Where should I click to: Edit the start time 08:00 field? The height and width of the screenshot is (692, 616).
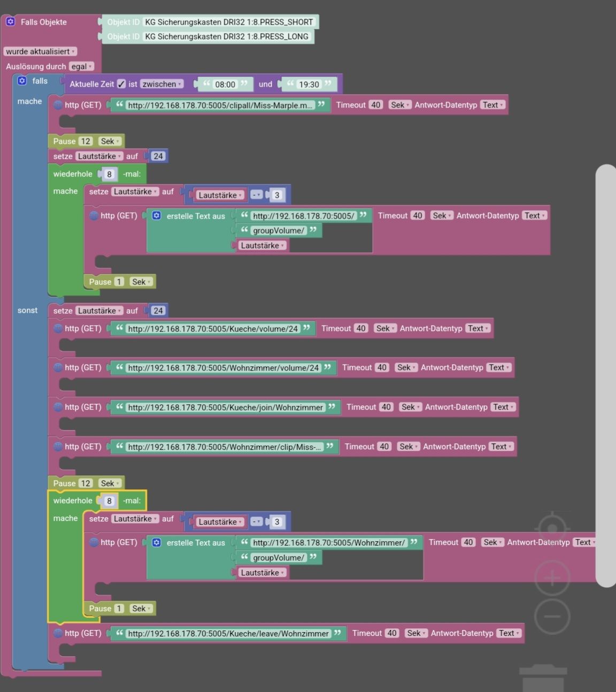pos(225,84)
